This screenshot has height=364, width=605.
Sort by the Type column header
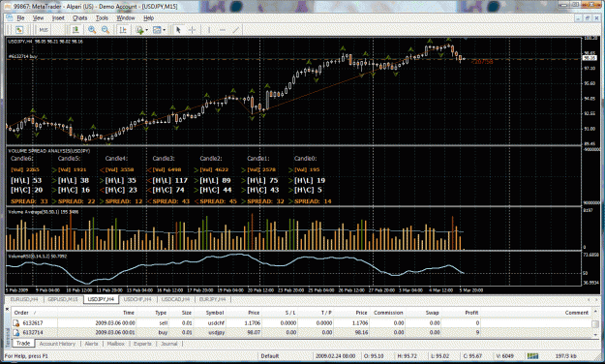[152, 313]
